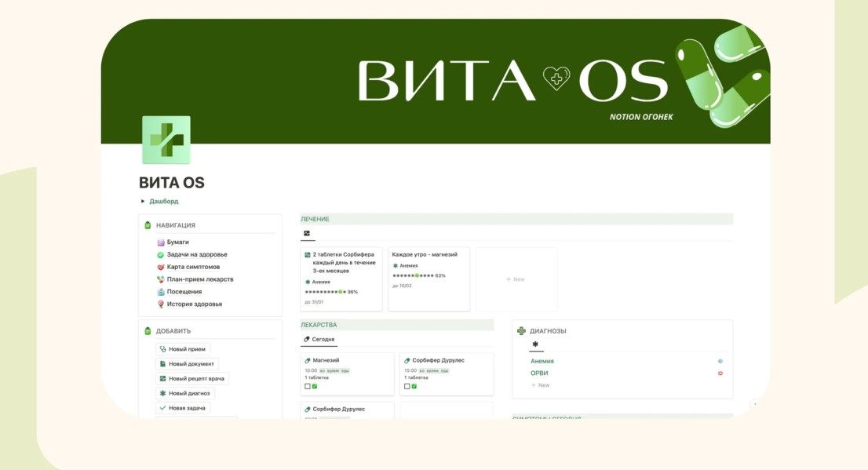Open Карта симптомов page

pyautogui.click(x=193, y=267)
